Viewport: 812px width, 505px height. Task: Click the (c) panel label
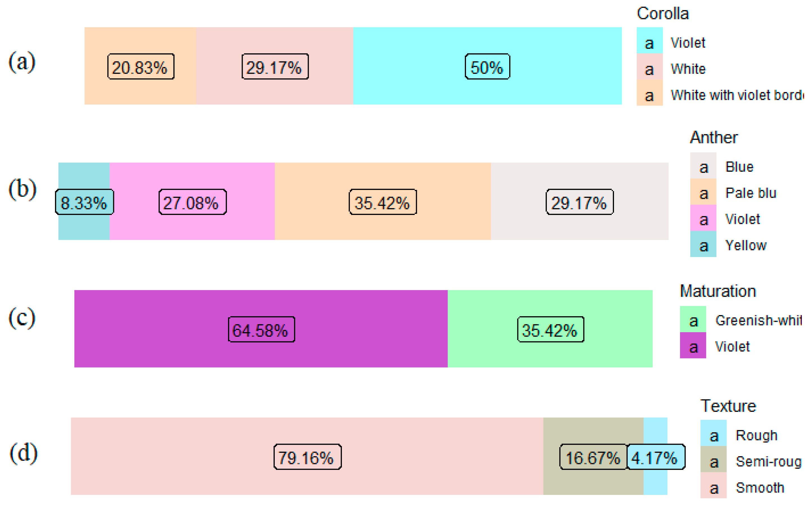[22, 318]
